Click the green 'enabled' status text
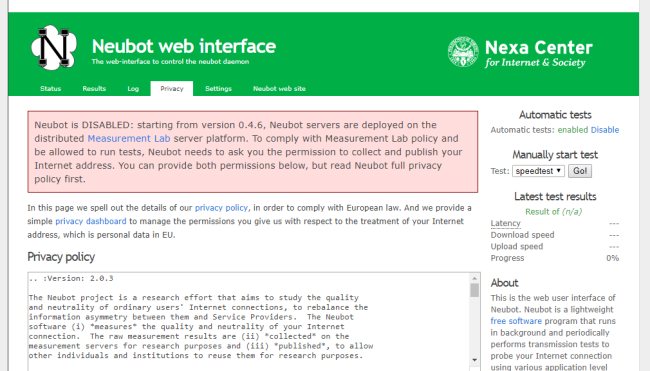650x371 pixels. coord(572,130)
